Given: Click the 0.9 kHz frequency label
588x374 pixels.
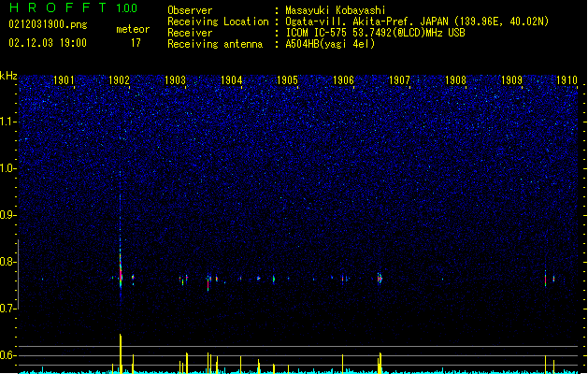Looking at the screenshot, I should (x=7, y=215).
